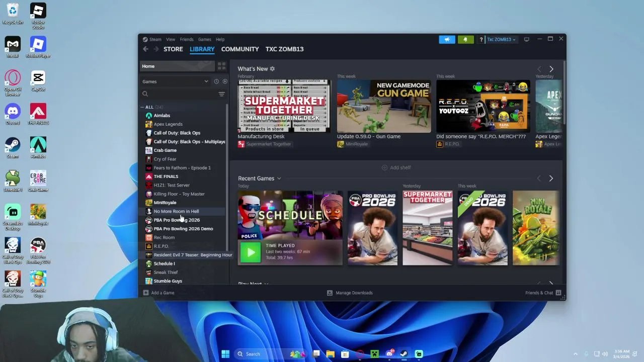Expand the Recent Games shelf dropdown
Image resolution: width=644 pixels, height=362 pixels.
tap(279, 178)
